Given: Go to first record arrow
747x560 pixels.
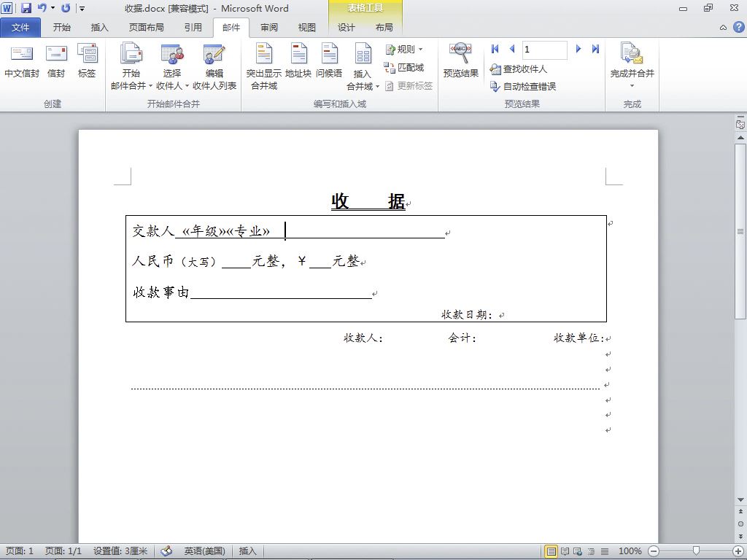Looking at the screenshot, I should (x=495, y=49).
